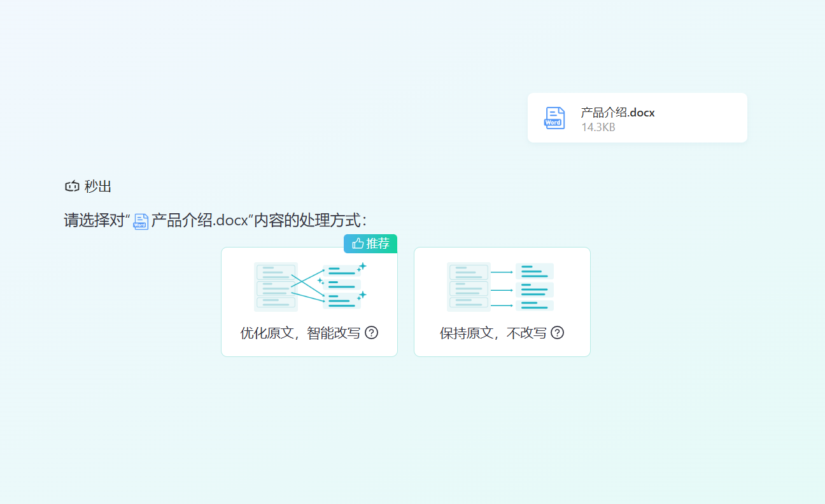Click help icon beside "优化原文，智能改写"
The image size is (825, 504).
(371, 333)
